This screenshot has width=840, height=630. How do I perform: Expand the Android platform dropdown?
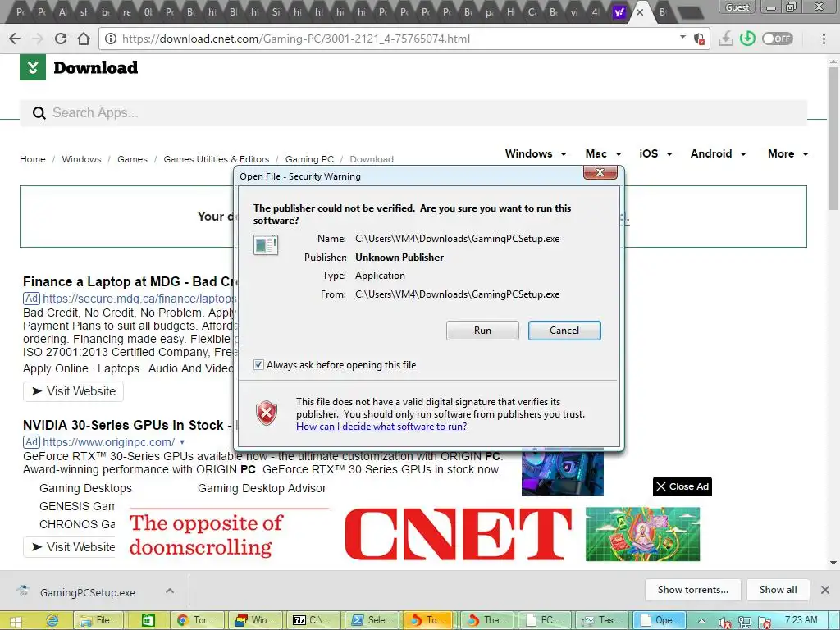(719, 153)
